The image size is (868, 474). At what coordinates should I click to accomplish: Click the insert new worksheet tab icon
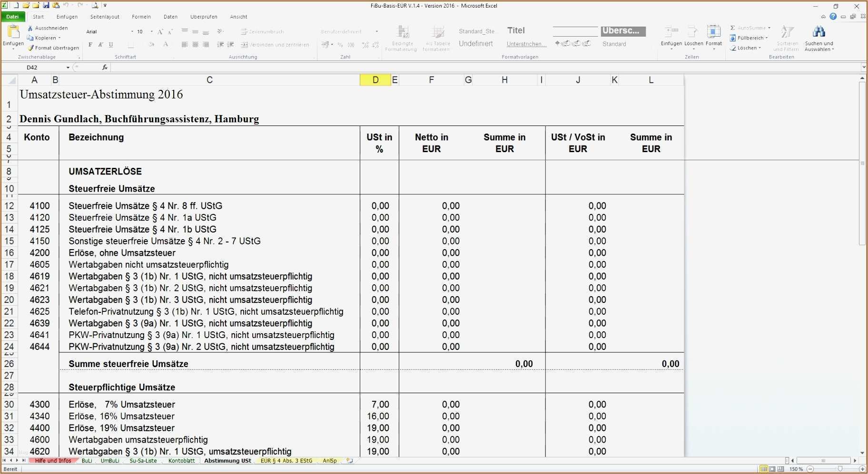[350, 461]
